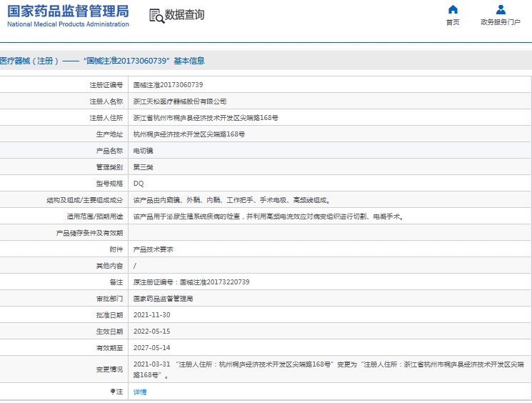Open the 详情 link in the 注 row
532x403 pixels.
coord(140,392)
